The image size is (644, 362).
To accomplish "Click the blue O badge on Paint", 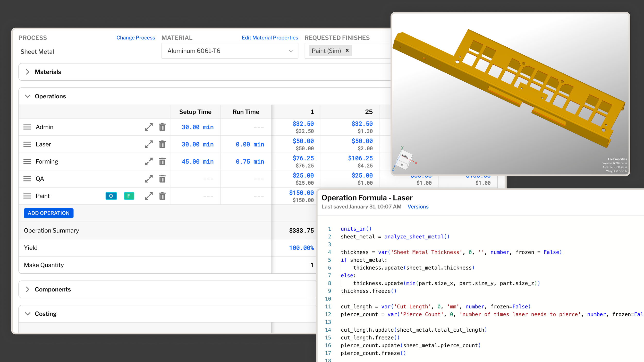I will coord(111,196).
